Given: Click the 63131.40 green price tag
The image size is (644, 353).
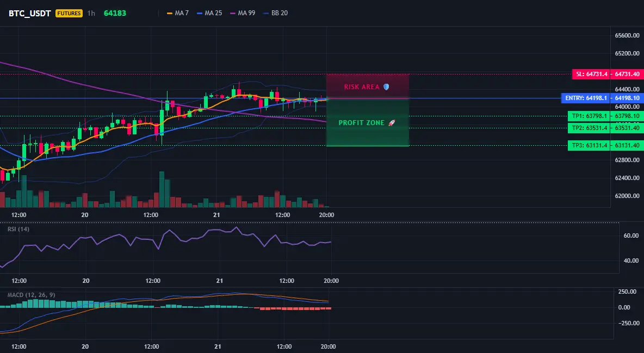Looking at the screenshot, I should pos(627,145).
